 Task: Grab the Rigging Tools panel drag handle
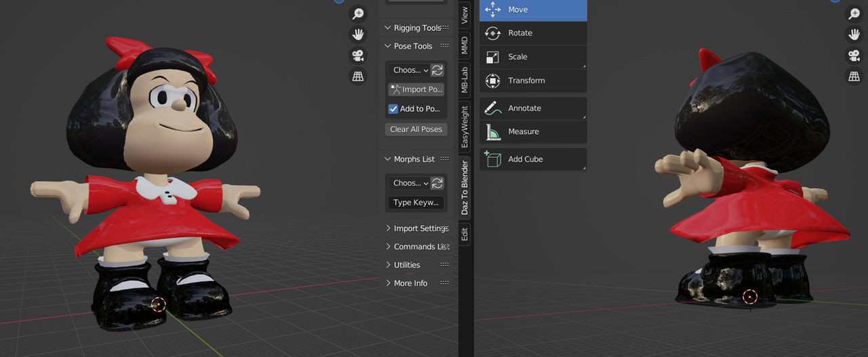445,28
